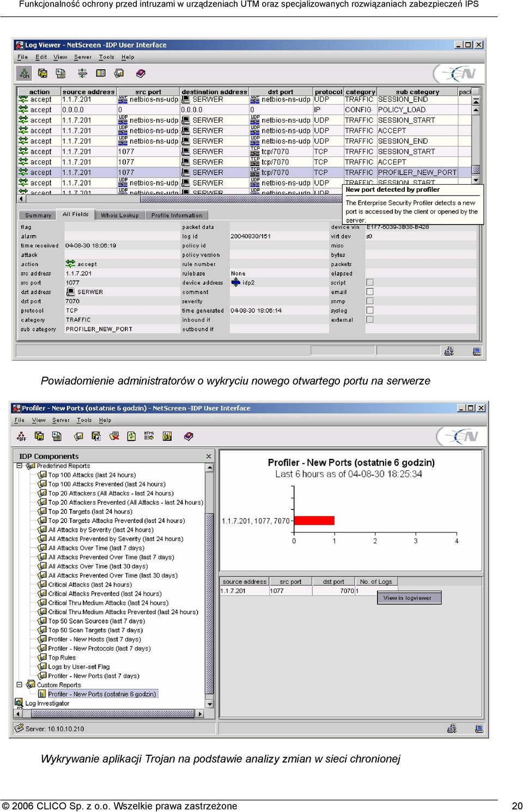523x812 pixels.
Task: Click the computer icon in Profiler status bar
Action: coord(479,728)
